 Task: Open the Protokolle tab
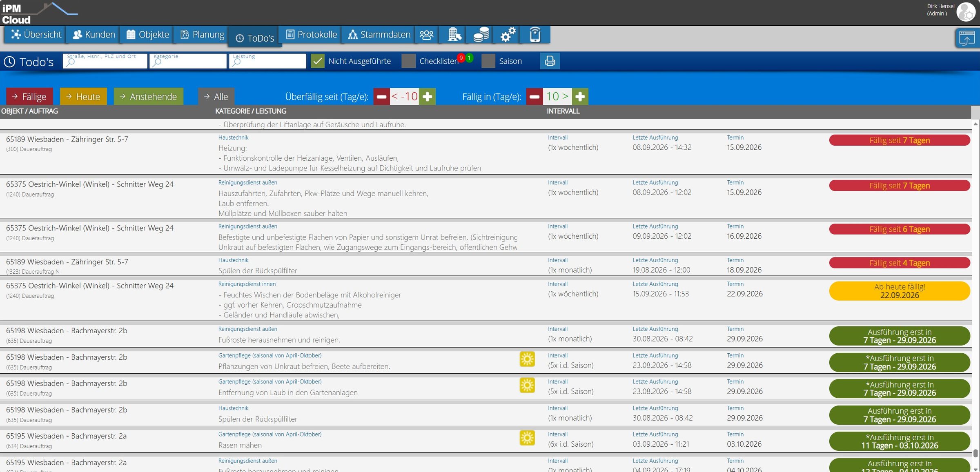tap(311, 35)
